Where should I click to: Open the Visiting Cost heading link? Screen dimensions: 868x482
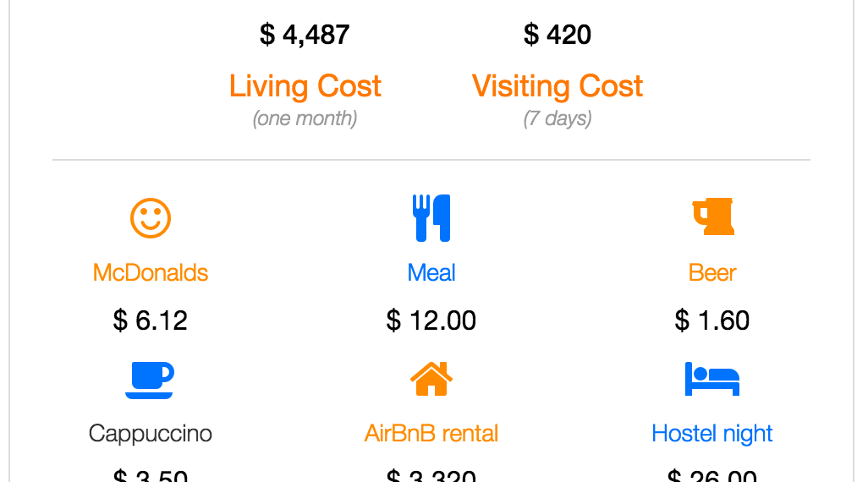[558, 86]
